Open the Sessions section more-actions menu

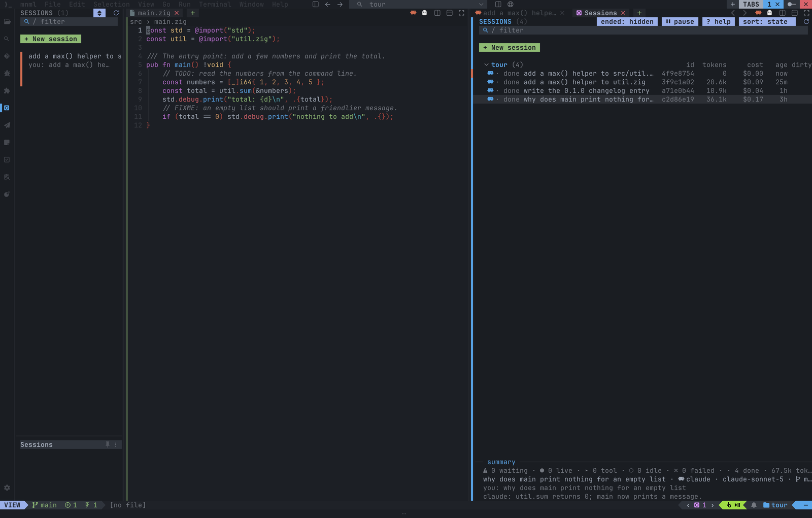coord(116,445)
